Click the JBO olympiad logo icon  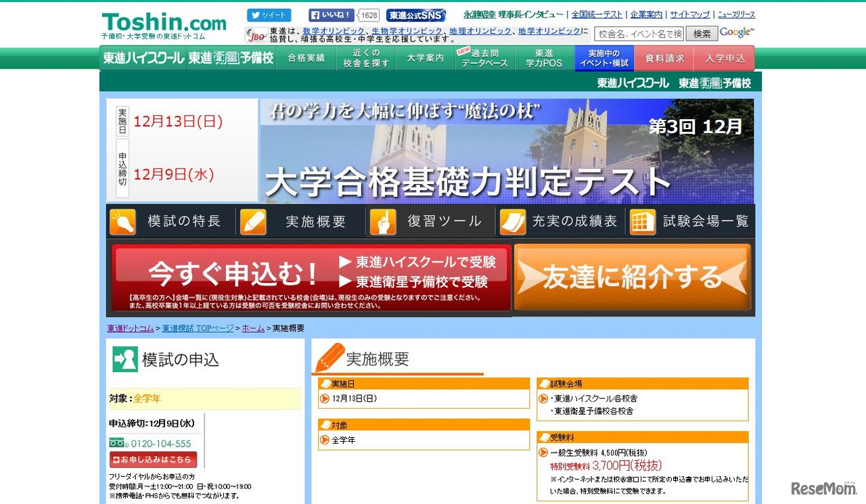(255, 35)
